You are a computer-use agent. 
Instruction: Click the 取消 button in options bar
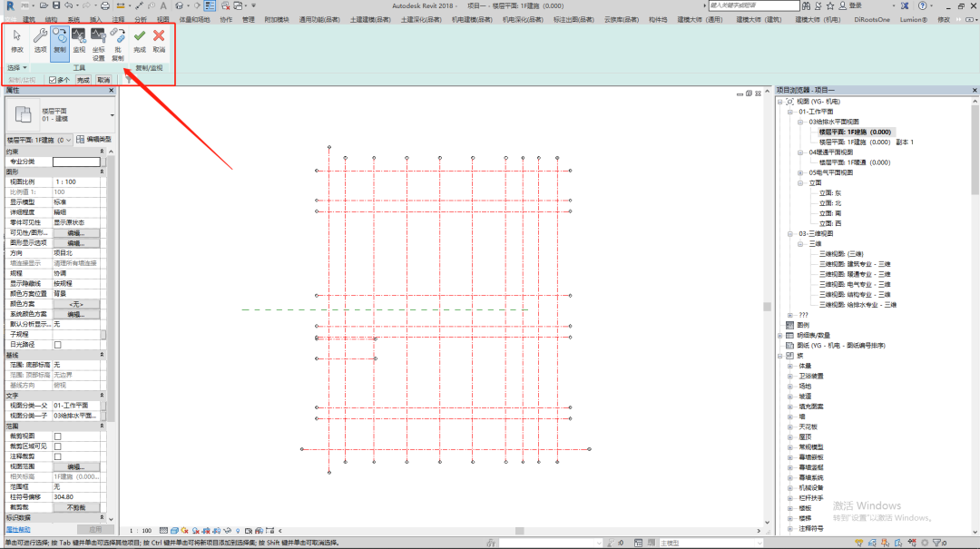pos(103,80)
